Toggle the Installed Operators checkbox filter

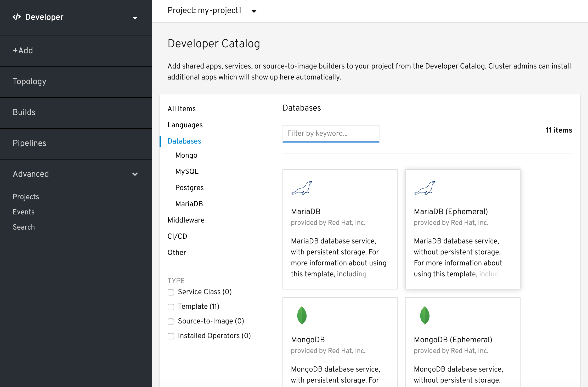tap(171, 336)
